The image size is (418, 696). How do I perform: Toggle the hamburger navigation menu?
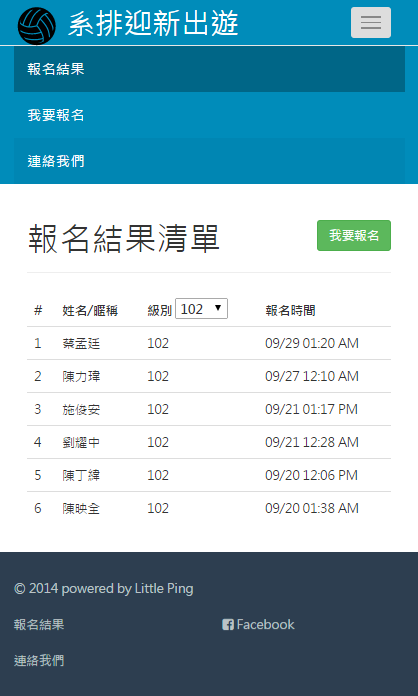371,22
